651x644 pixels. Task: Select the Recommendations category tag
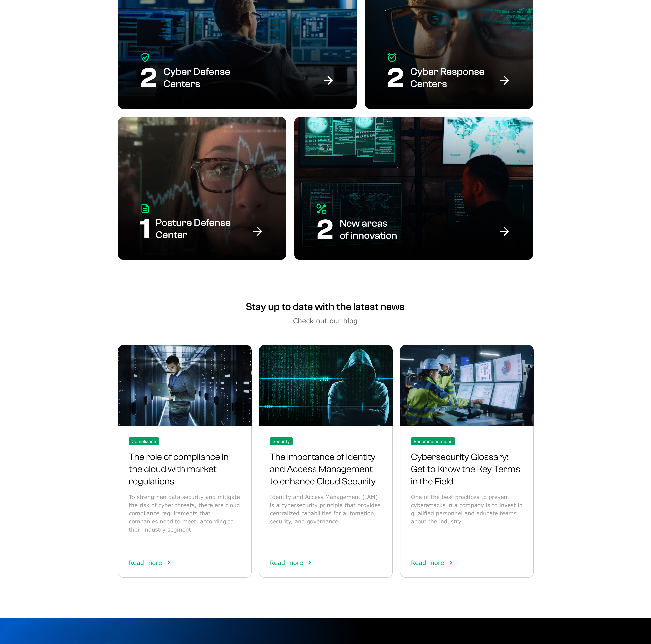(x=433, y=441)
